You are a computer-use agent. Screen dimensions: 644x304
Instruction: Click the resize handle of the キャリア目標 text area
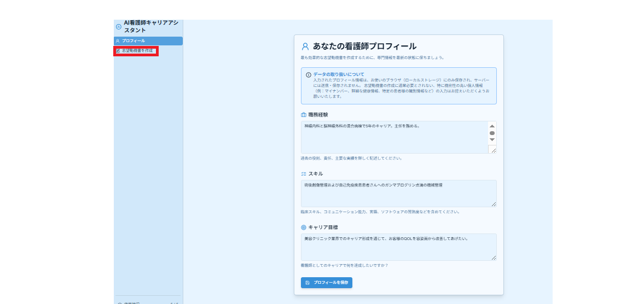click(494, 258)
